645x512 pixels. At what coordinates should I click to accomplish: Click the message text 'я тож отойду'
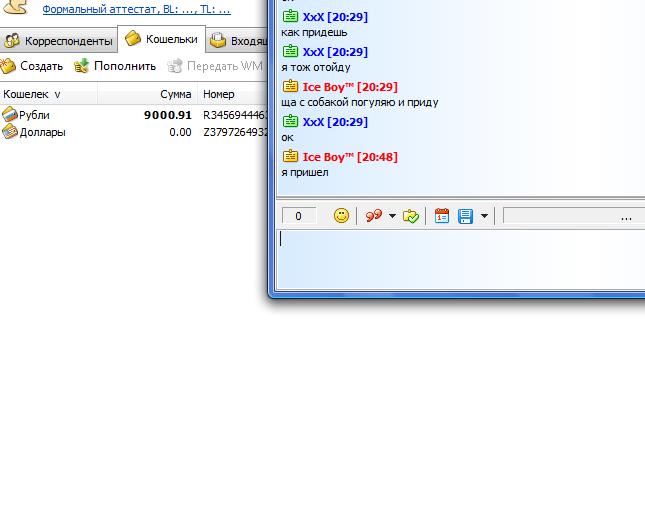pyautogui.click(x=316, y=67)
